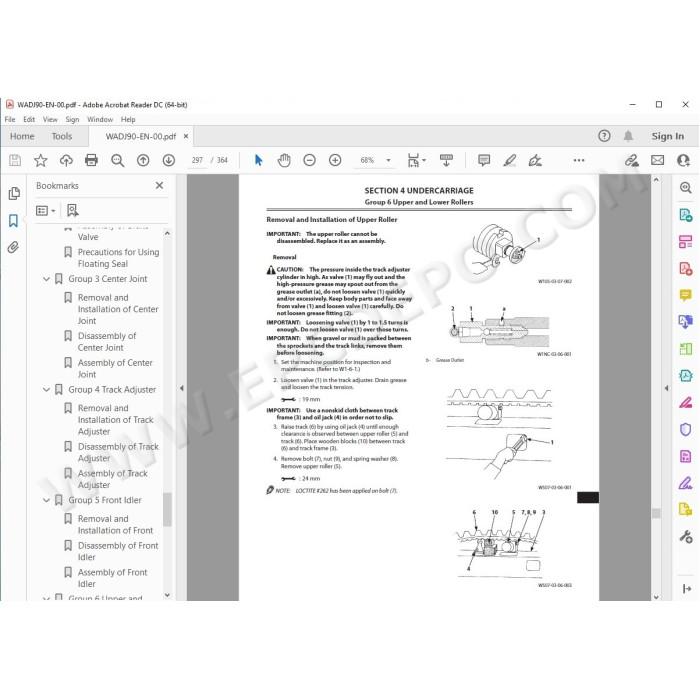
Task: Open the File menu
Action: click(10, 119)
